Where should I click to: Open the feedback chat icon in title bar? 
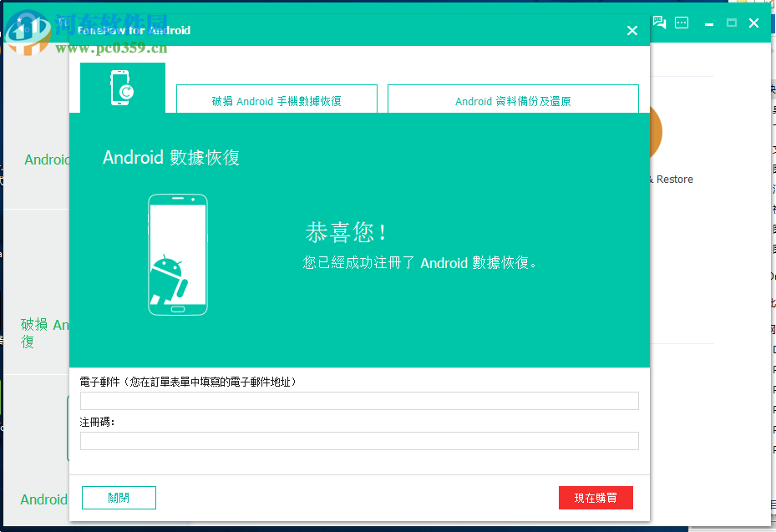[659, 23]
